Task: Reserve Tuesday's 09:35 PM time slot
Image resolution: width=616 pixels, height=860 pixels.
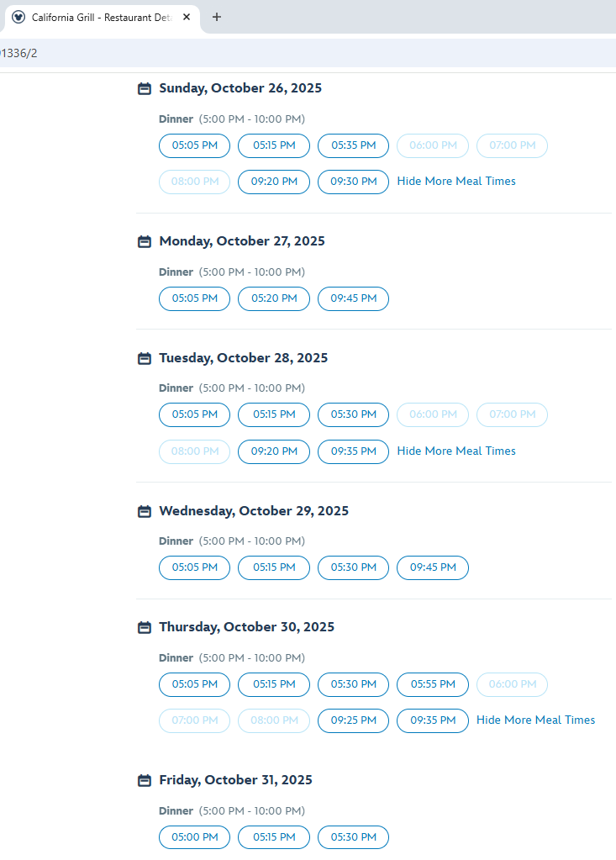Action: point(353,451)
